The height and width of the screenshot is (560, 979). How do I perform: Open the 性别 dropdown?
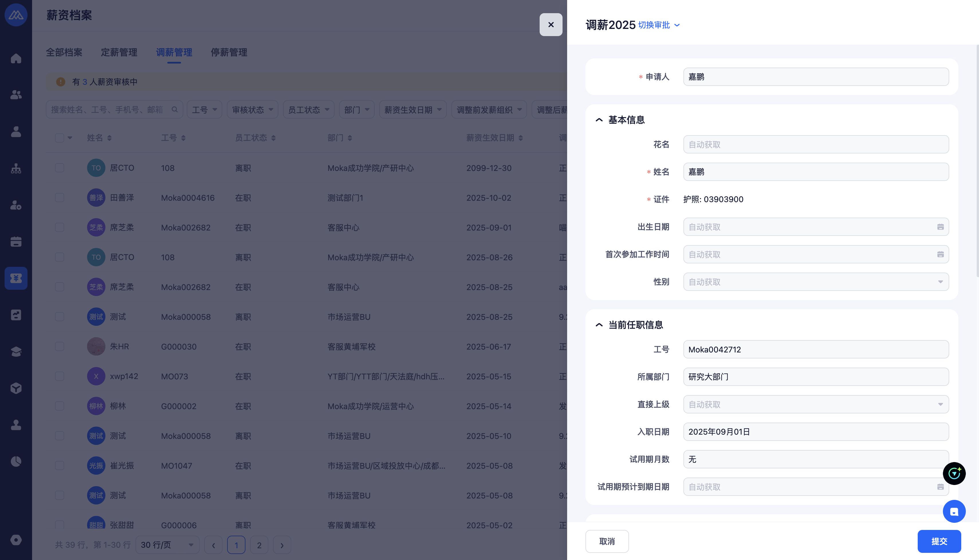[x=815, y=282]
